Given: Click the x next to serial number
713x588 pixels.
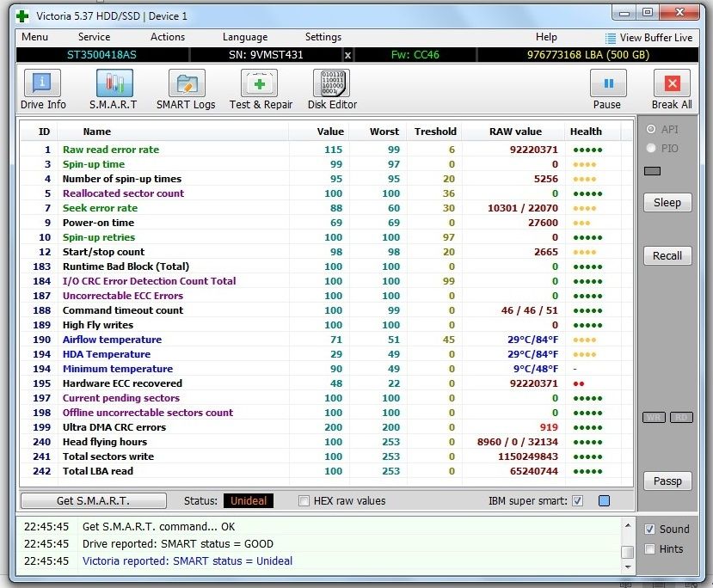Looking at the screenshot, I should pyautogui.click(x=347, y=55).
